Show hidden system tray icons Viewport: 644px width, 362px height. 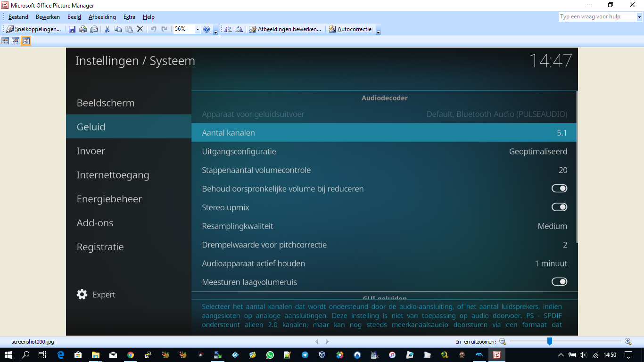(x=561, y=355)
